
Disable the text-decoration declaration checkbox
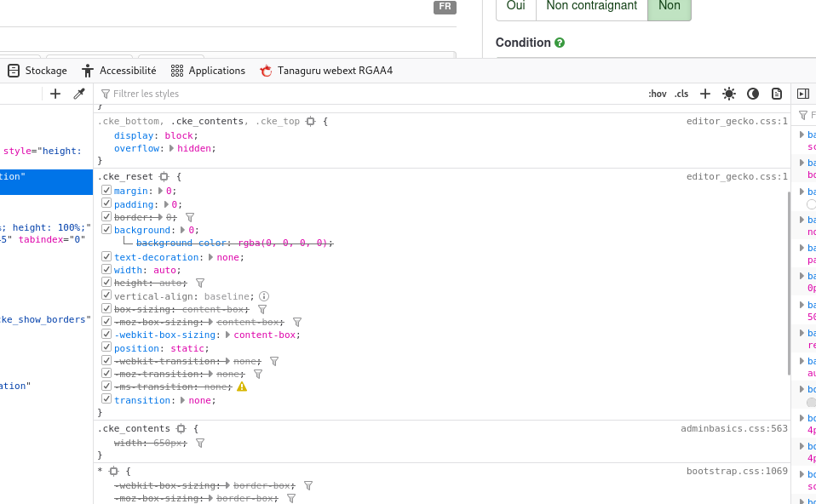point(106,256)
